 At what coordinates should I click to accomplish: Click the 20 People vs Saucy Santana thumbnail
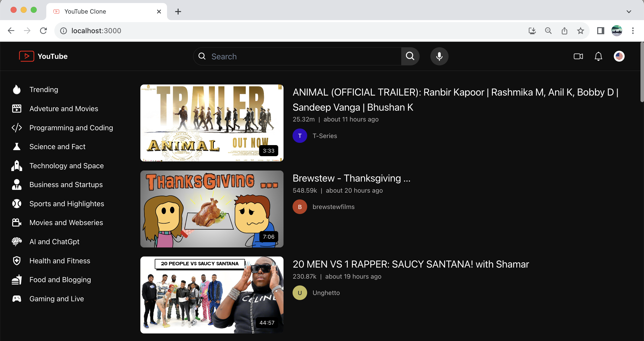click(212, 295)
